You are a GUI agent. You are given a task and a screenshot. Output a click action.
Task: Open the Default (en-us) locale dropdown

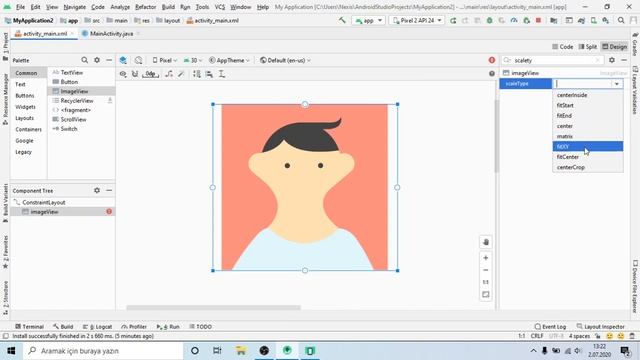[285, 60]
